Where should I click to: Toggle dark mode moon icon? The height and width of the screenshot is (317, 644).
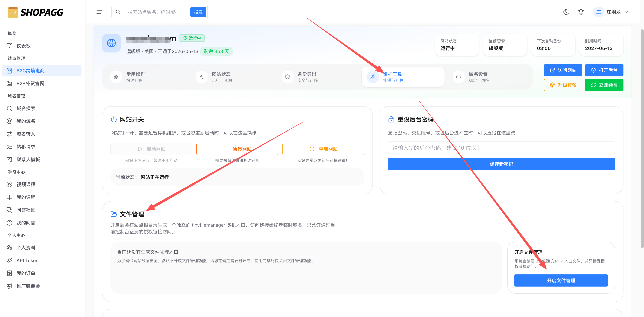(566, 12)
